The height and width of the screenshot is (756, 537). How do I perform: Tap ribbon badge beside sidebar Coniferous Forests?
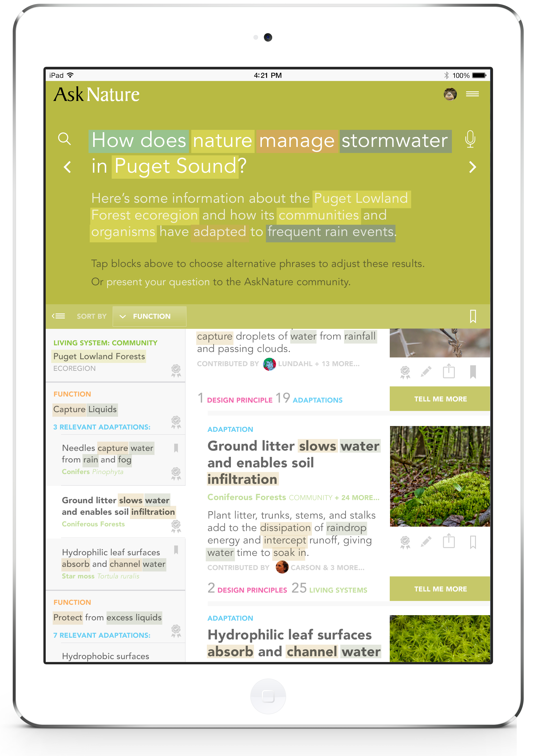click(176, 526)
